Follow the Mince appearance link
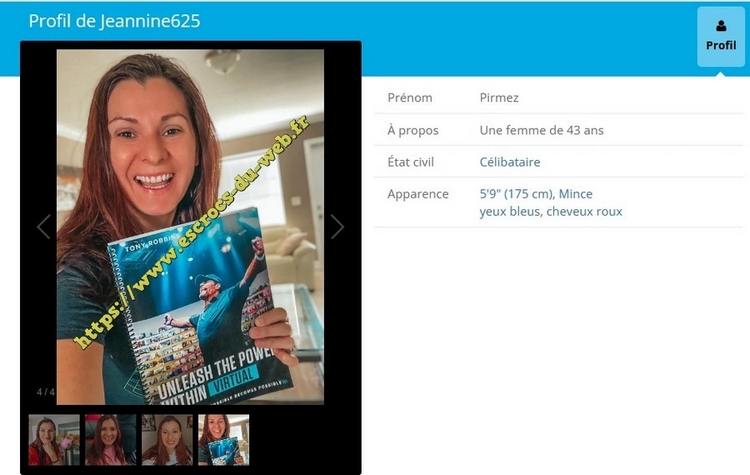Screen dimensions: 750x475 (576, 194)
